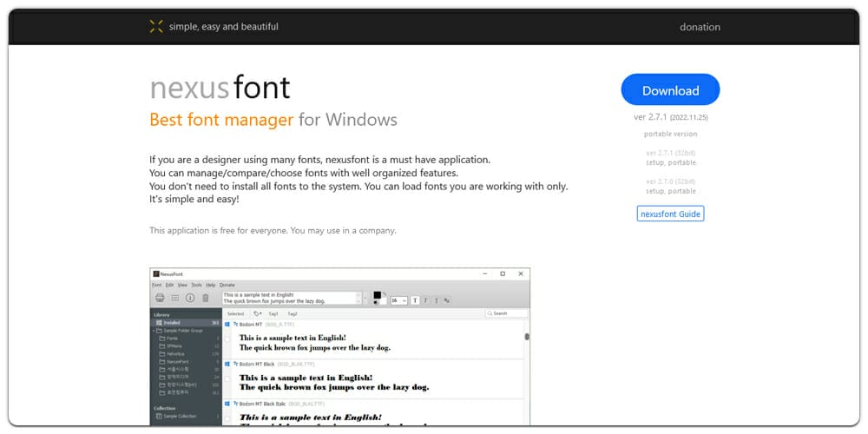Select the Tag2 filter
Screen dimensions: 868x434
(293, 314)
